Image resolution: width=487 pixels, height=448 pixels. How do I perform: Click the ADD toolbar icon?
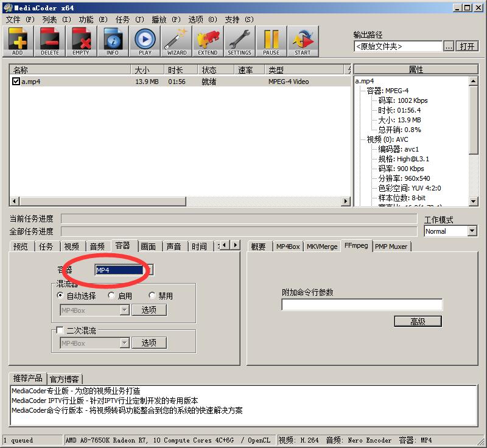coord(18,41)
